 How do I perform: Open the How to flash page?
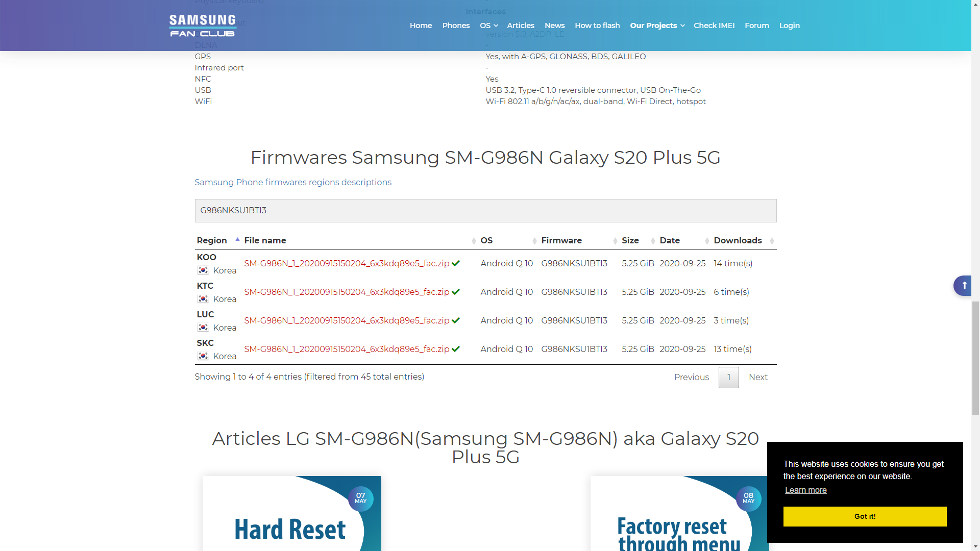(597, 26)
